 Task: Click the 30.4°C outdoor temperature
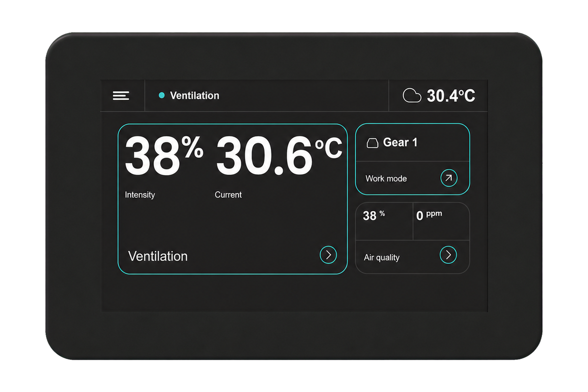(x=451, y=96)
